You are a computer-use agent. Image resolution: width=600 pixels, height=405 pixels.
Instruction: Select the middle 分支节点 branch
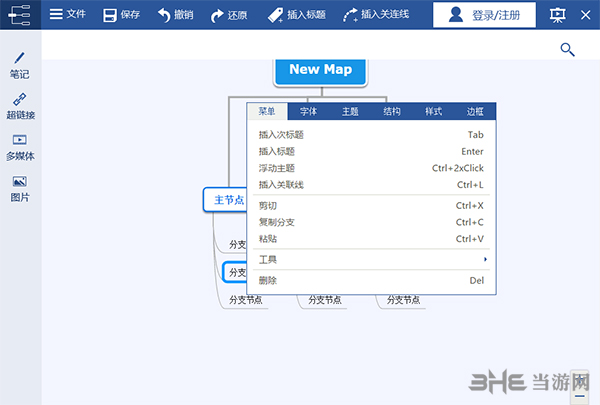[325, 300]
